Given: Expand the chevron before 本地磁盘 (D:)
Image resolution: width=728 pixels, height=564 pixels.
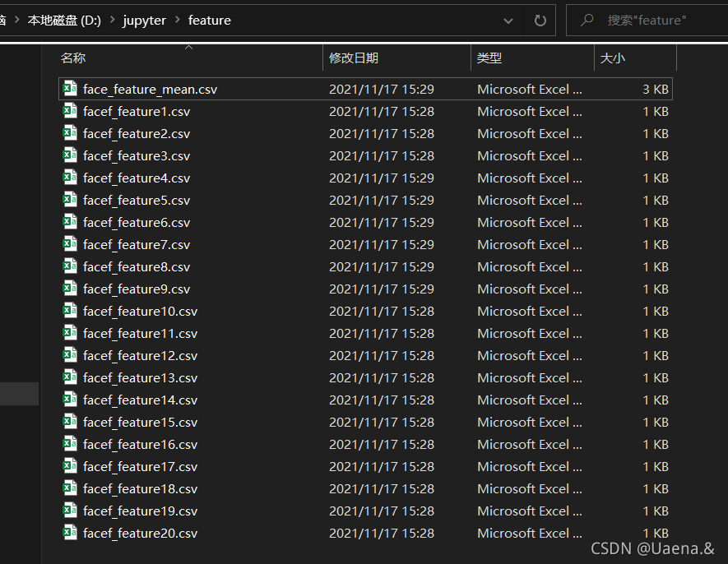Looking at the screenshot, I should click(17, 20).
